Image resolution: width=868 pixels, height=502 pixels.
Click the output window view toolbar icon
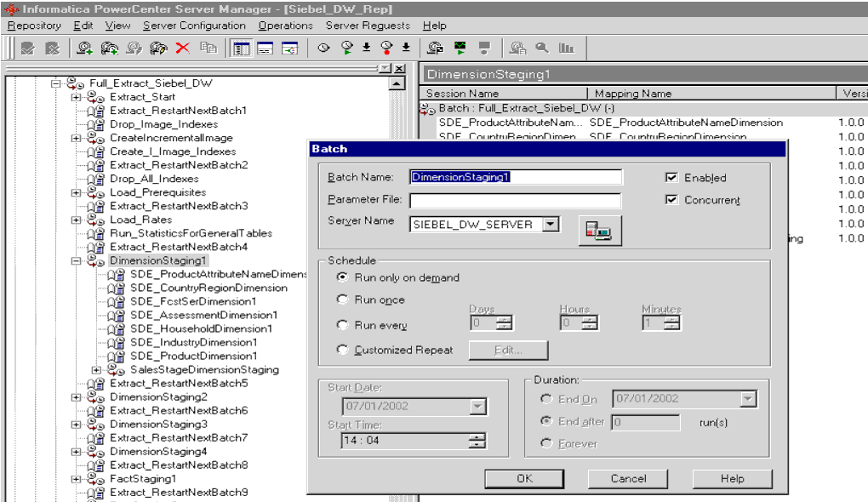[x=266, y=48]
